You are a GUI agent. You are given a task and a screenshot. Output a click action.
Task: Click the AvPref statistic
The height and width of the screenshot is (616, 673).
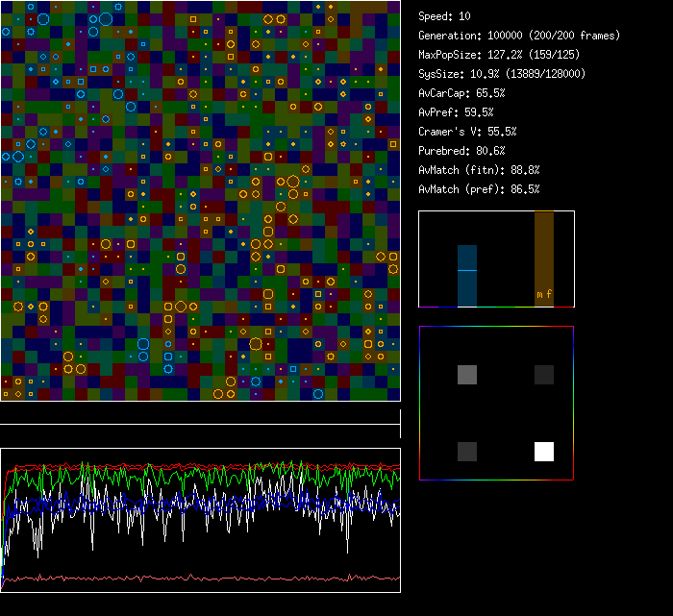[x=456, y=112]
